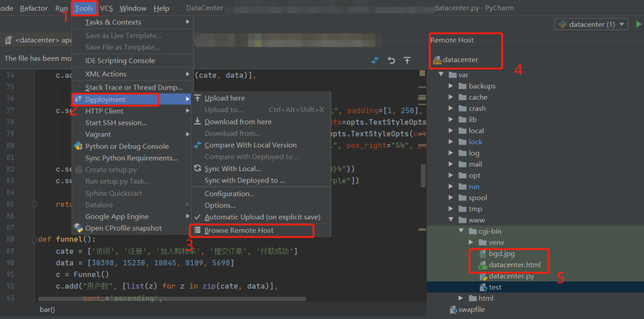Click the editor vertical scrollbar thumb

422,176
